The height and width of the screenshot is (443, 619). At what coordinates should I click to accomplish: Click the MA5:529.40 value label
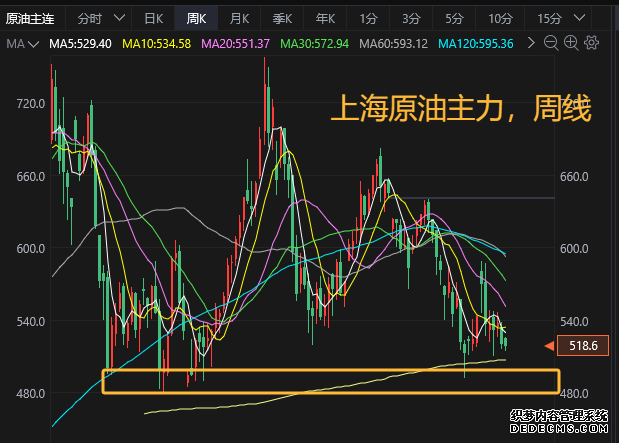pos(80,43)
